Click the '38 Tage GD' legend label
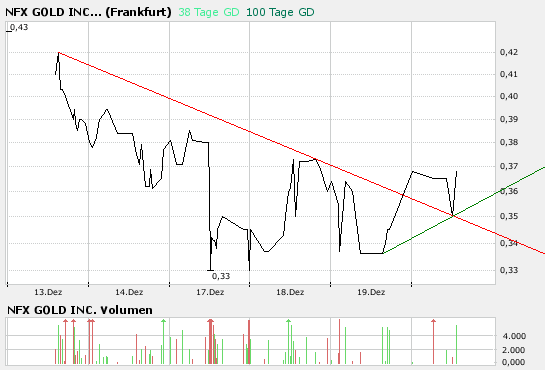Viewport: 545px width, 384px height. point(209,13)
